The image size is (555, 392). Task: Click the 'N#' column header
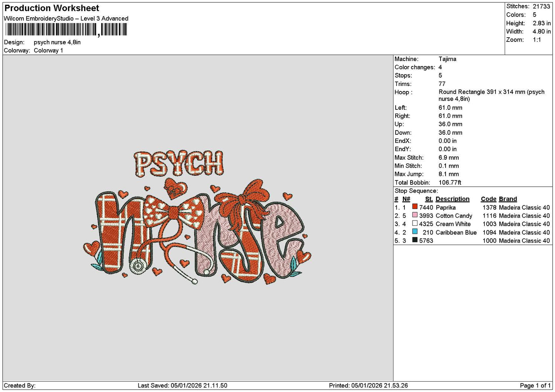(406, 199)
